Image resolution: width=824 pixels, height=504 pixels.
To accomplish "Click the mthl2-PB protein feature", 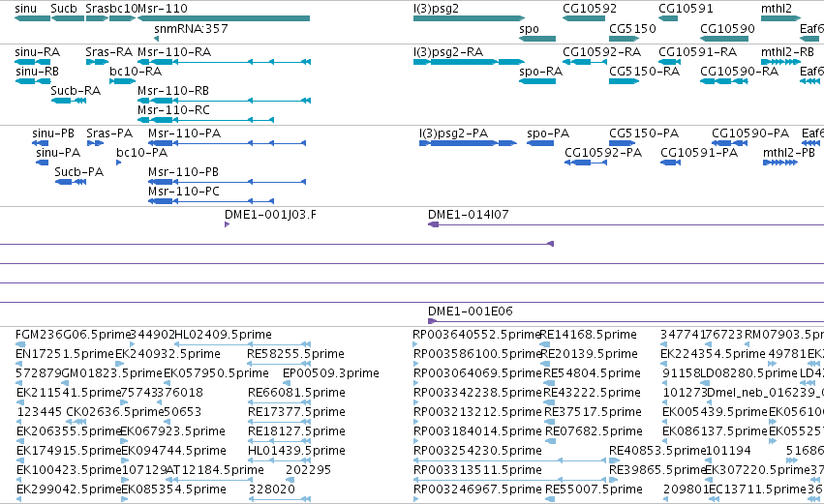I will (x=780, y=163).
